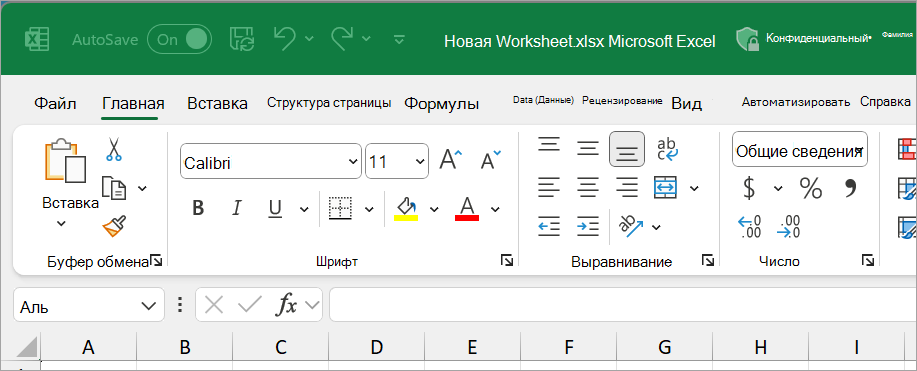This screenshot has width=917, height=371.
Task: Open the Redo history dropdown
Action: point(366,39)
